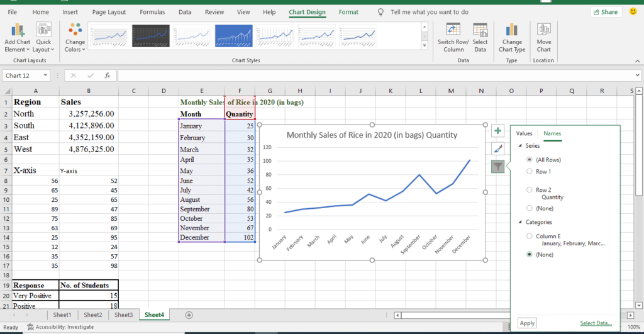
Task: Open Quick Layout options
Action: click(x=43, y=38)
